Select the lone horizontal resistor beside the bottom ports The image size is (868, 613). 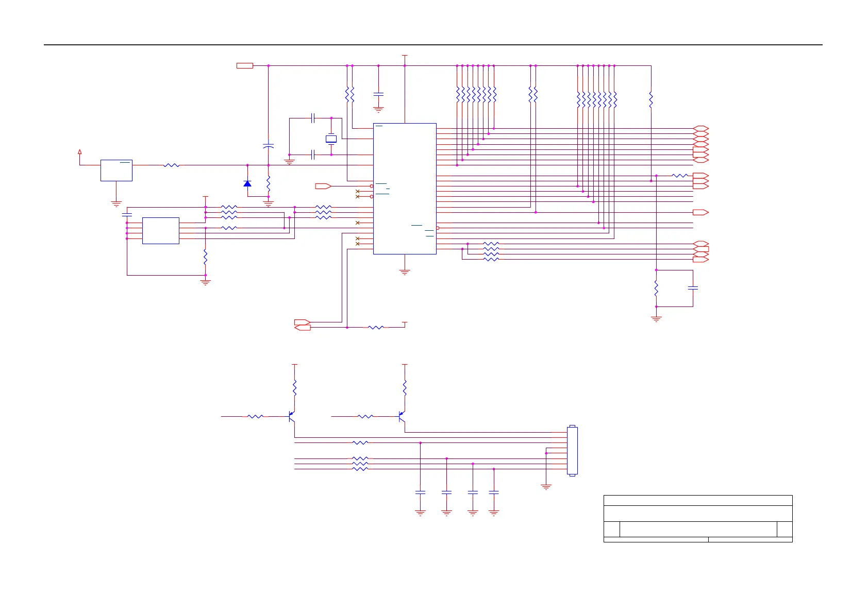click(x=376, y=327)
